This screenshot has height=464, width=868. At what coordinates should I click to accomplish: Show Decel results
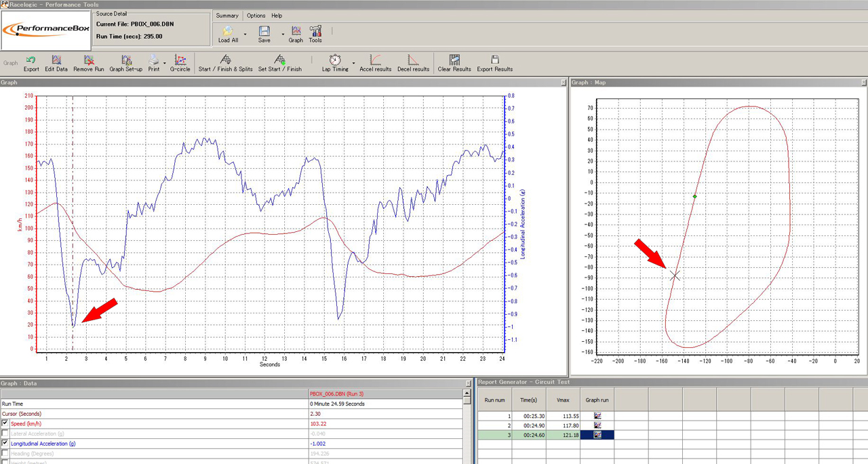point(413,60)
